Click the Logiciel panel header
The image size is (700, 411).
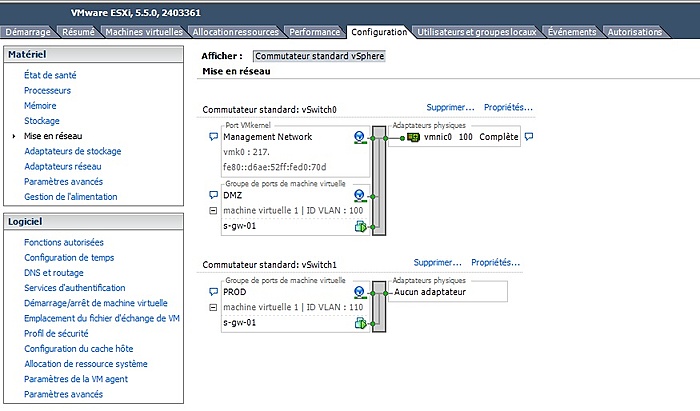coord(93,222)
